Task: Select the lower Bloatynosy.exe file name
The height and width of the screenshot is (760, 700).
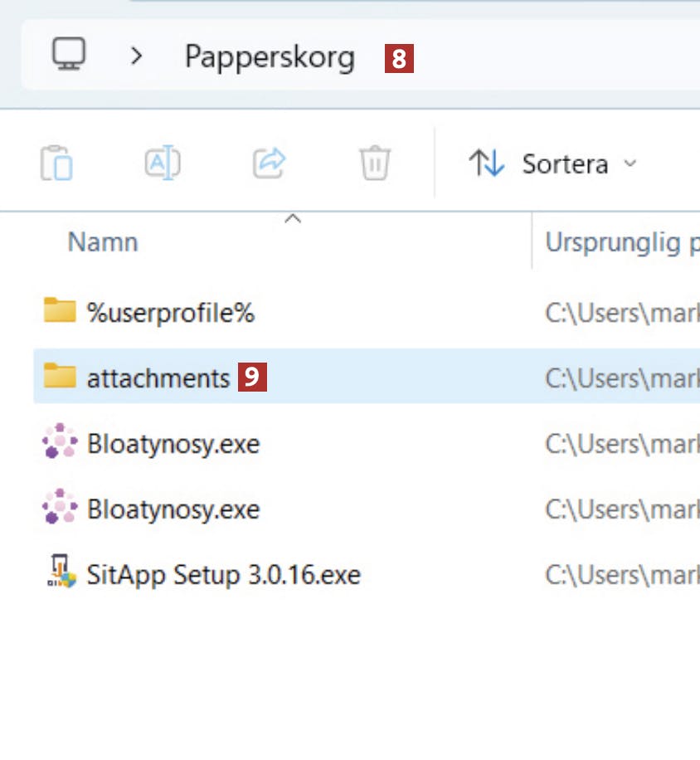Action: tap(173, 509)
